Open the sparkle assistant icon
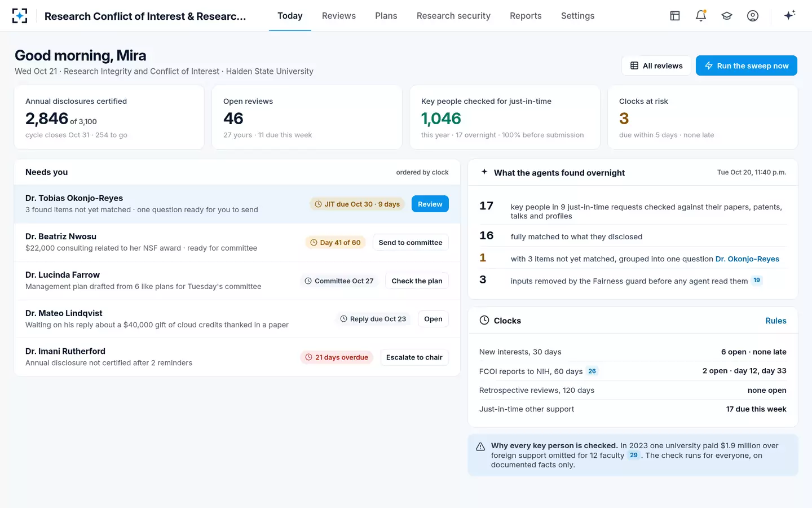The image size is (812, 508). tap(789, 15)
